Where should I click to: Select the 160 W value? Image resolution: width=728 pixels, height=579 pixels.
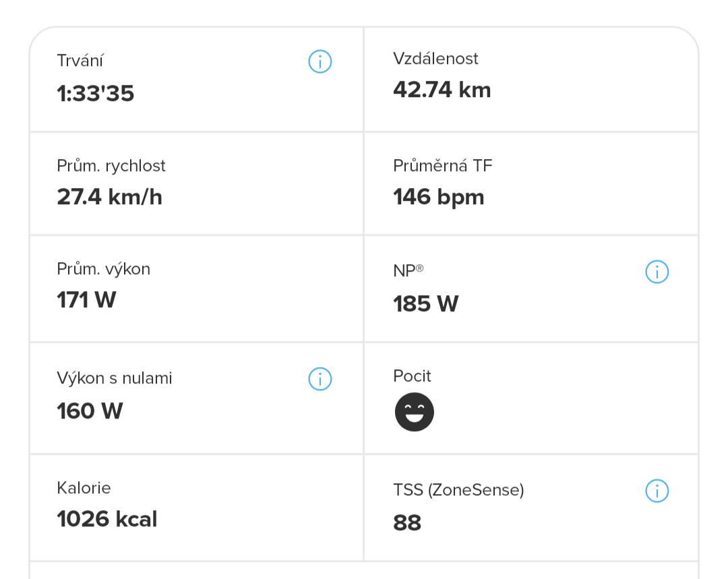click(x=90, y=410)
